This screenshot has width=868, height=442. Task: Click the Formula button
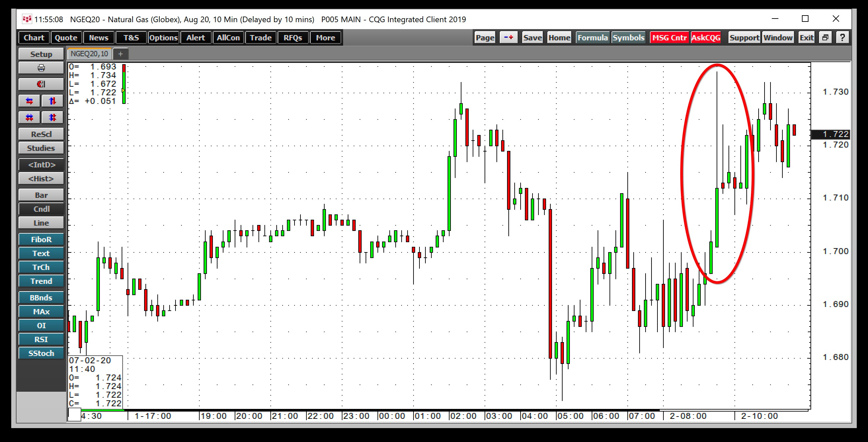(593, 37)
